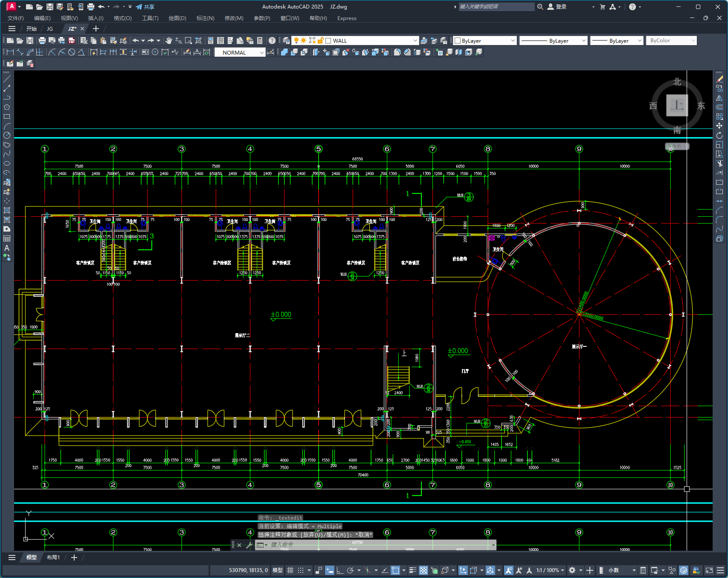The width and height of the screenshot is (728, 578).
Task: Click the command line customize wrench icon
Action: [x=249, y=545]
